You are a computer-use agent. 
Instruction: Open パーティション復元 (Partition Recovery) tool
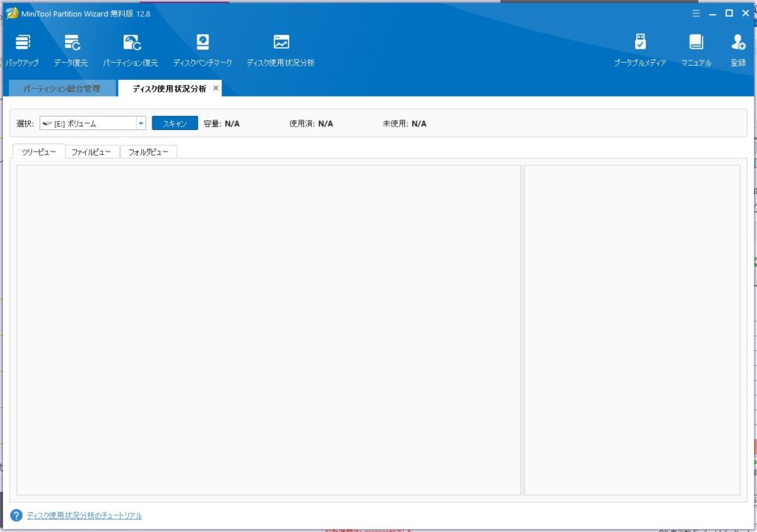point(131,43)
